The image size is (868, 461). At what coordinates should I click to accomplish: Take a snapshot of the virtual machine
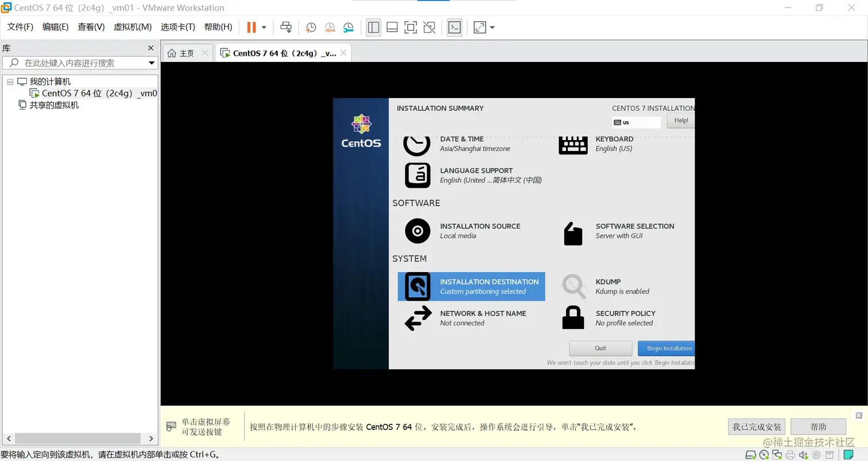click(311, 27)
